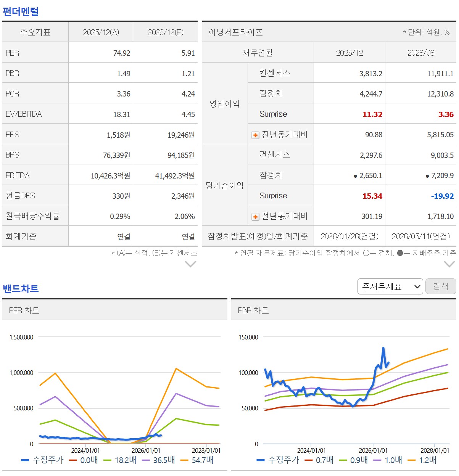
Task: Select BPS value 76,339원
Action: (x=116, y=155)
